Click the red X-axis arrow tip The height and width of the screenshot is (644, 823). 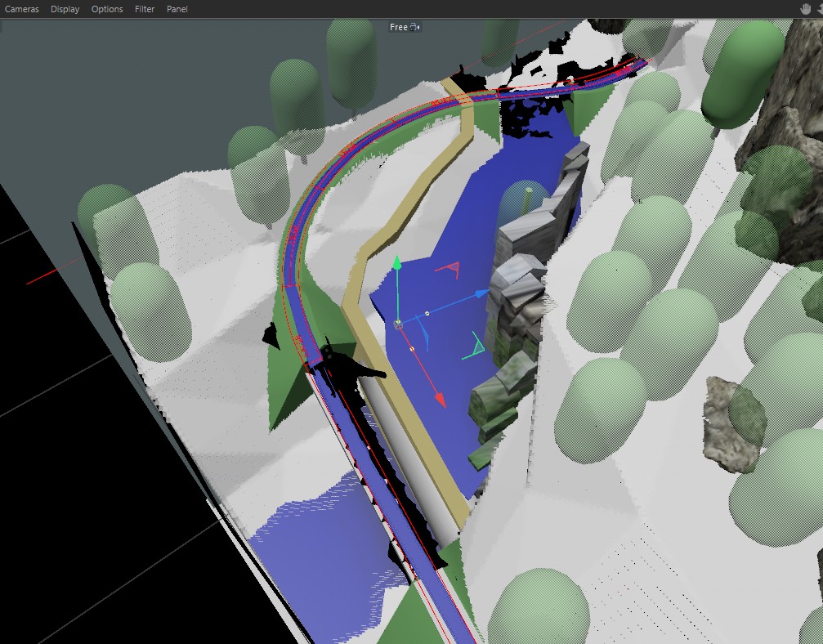coord(441,400)
